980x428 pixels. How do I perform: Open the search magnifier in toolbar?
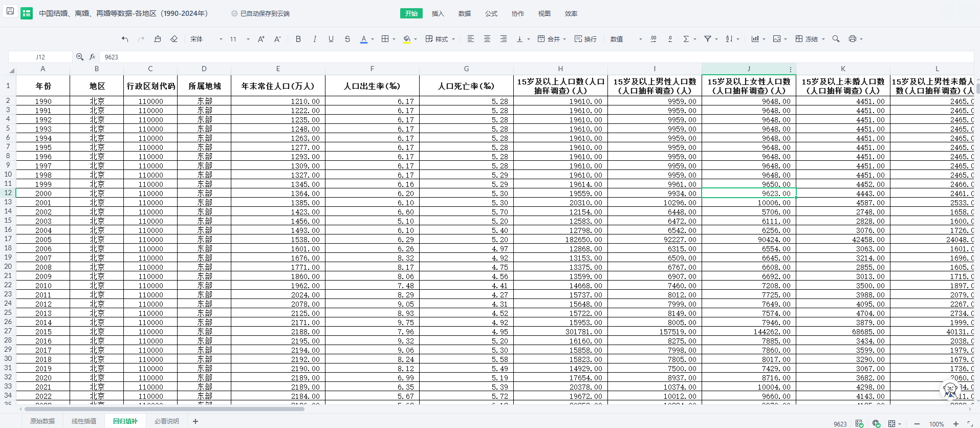836,39
